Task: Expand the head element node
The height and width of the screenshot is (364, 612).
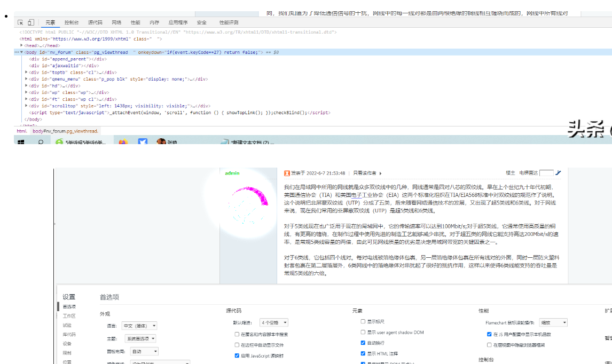Action: pyautogui.click(x=21, y=46)
